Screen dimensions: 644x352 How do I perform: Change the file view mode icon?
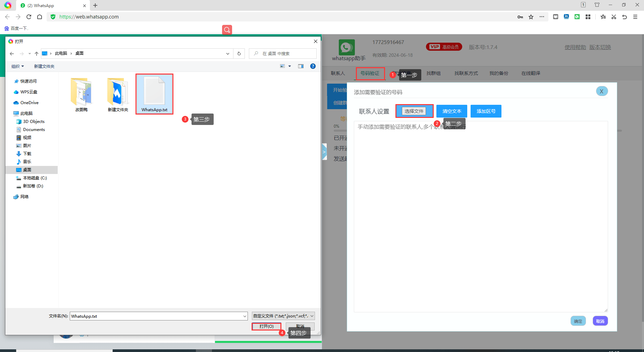(282, 66)
